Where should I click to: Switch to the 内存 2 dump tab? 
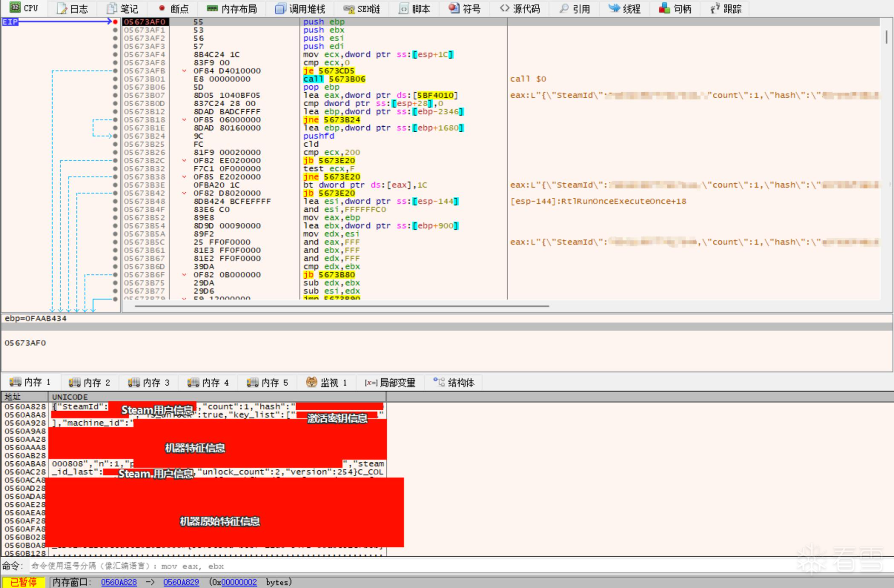[x=90, y=383]
